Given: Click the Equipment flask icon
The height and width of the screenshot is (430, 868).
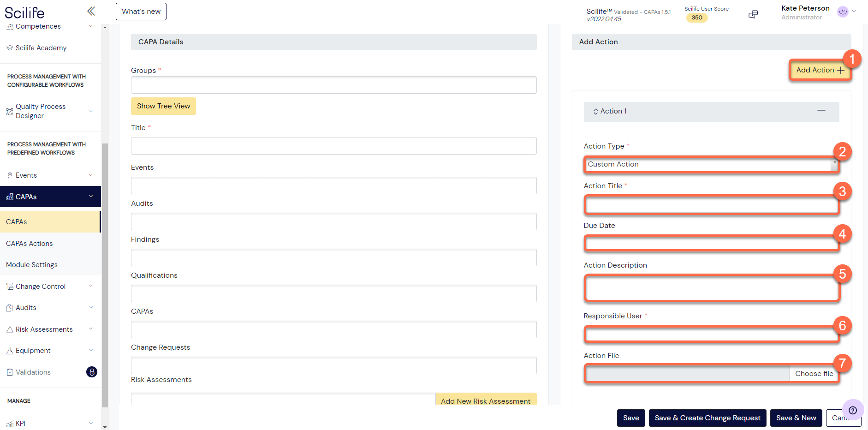Looking at the screenshot, I should [x=10, y=351].
